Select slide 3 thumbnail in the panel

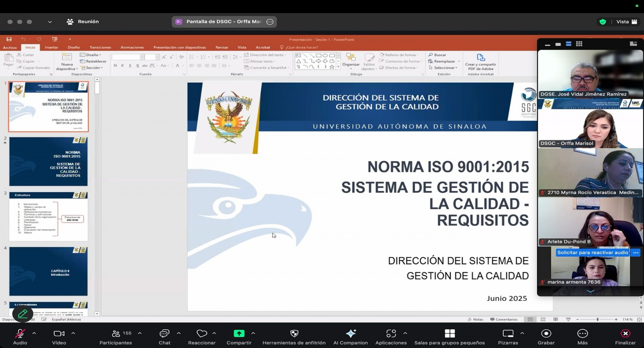tap(48, 217)
